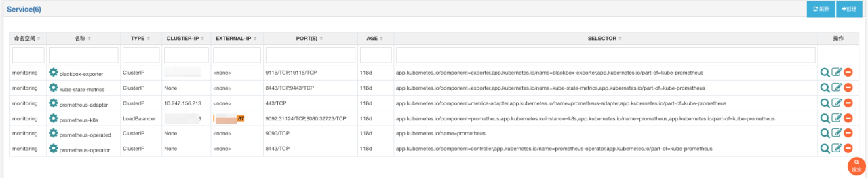Click the gear icon beside prometheus-k8s

[53, 118]
